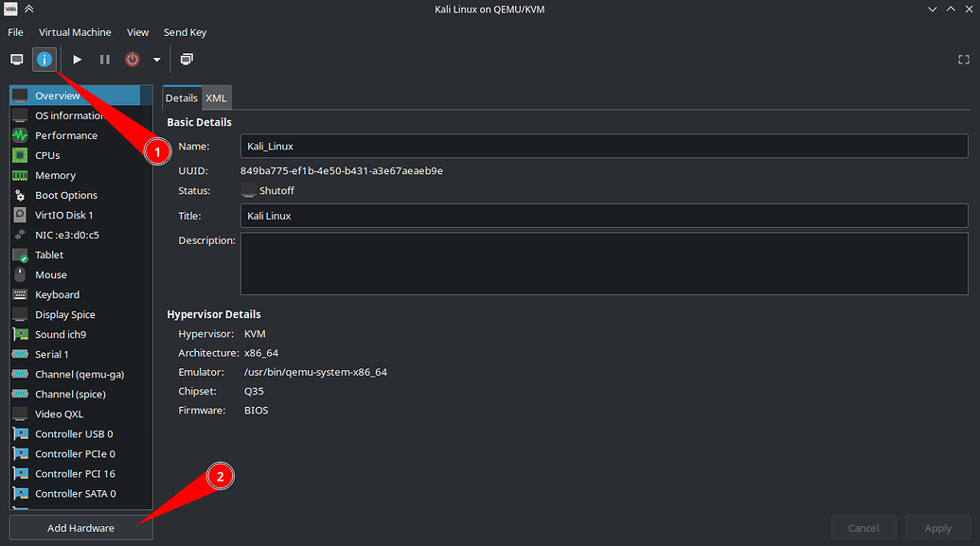Open the Virtual Machine menu
This screenshot has height=546, width=980.
click(75, 31)
